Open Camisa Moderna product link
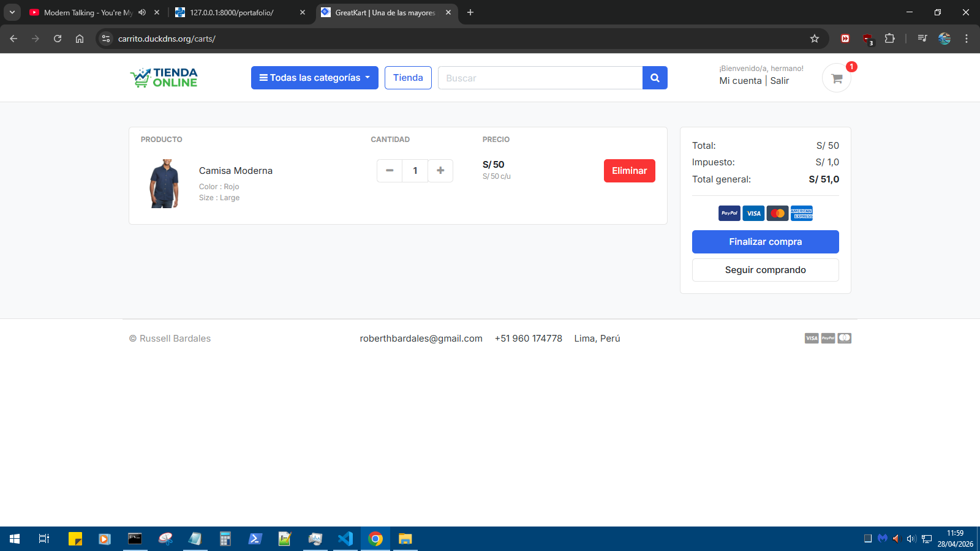Viewport: 980px width, 551px height. [x=236, y=171]
